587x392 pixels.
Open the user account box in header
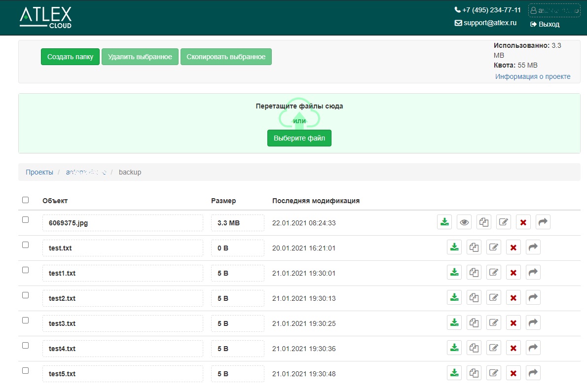[x=554, y=10]
